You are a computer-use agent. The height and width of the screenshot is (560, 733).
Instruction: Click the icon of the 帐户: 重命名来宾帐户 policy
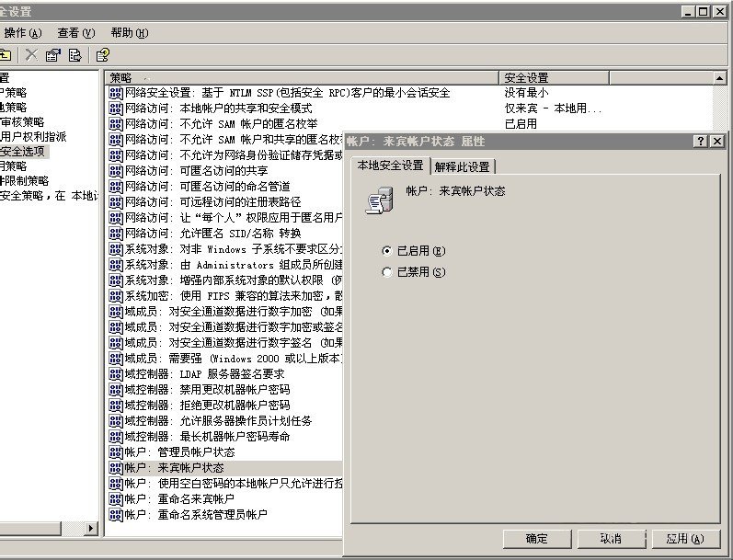pos(116,498)
